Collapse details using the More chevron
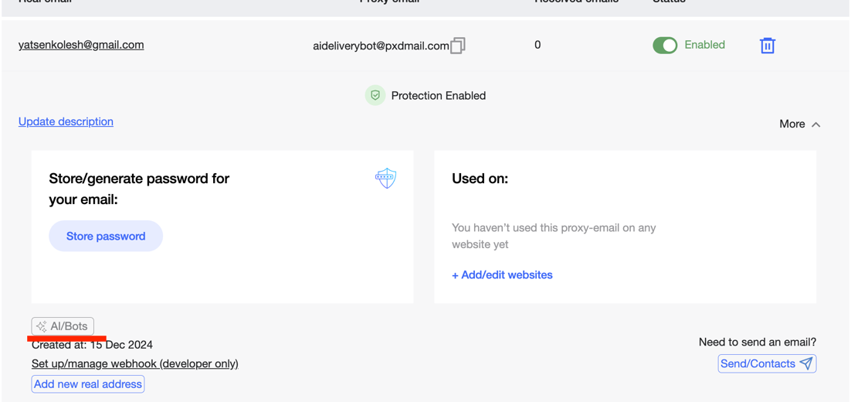Viewport: 868px width, 402px height. pos(816,124)
